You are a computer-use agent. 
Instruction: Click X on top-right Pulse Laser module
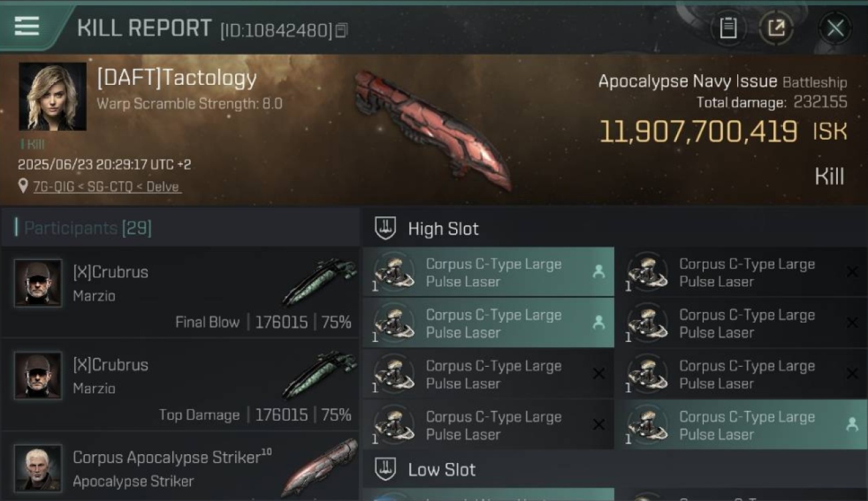point(852,272)
